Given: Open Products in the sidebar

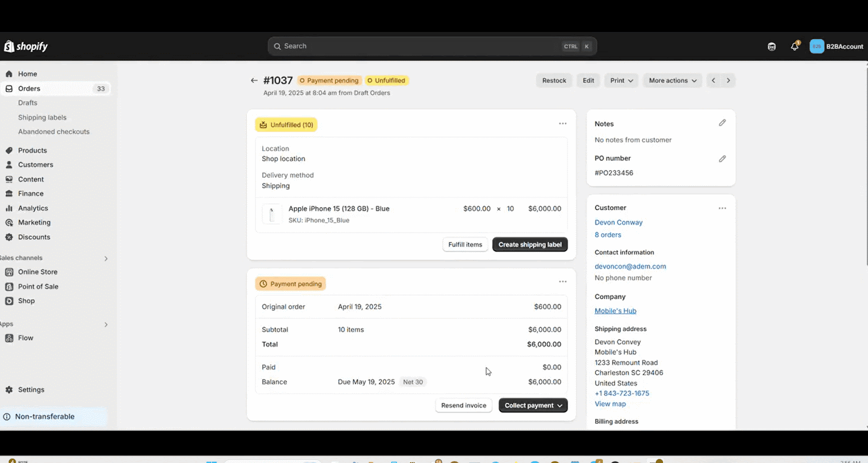Looking at the screenshot, I should [33, 151].
